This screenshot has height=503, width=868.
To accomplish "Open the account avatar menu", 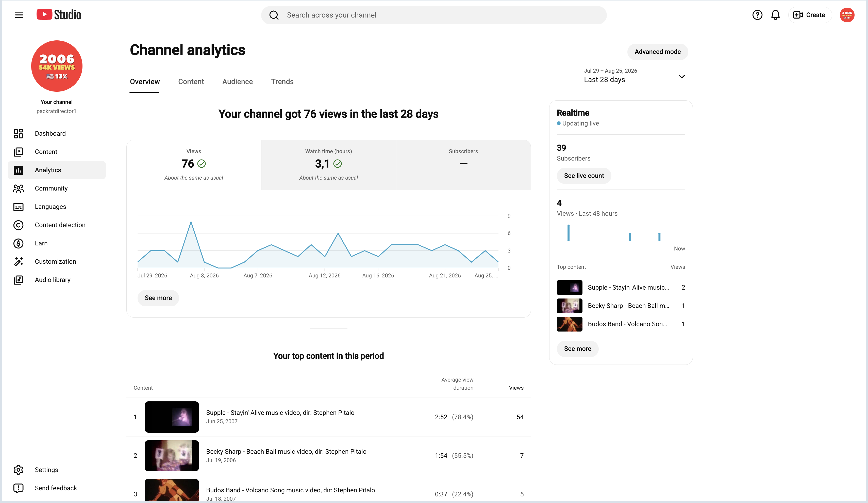I will coord(847,15).
